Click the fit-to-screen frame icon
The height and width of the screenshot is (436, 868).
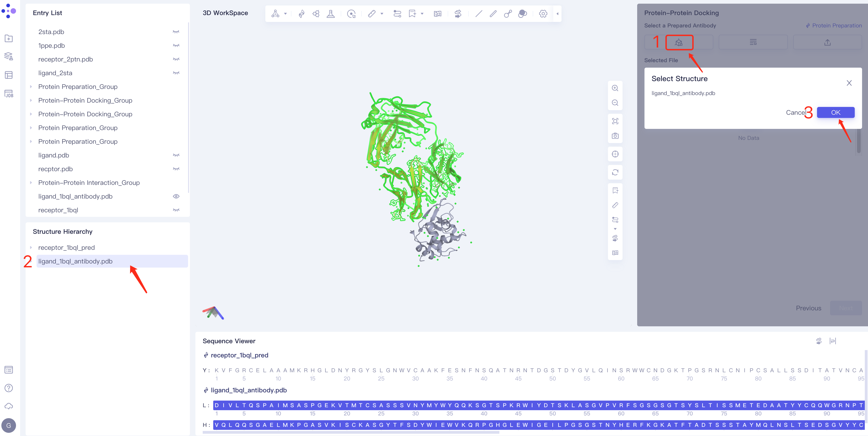[615, 121]
